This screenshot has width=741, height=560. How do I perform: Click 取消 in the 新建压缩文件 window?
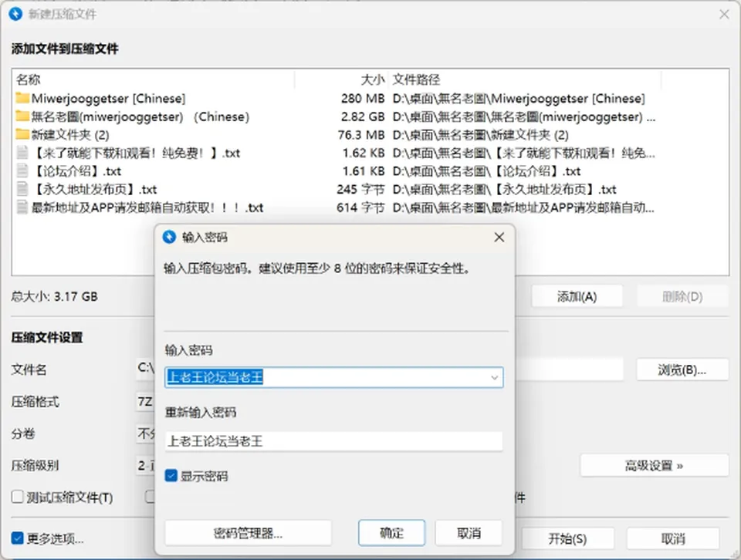(673, 538)
